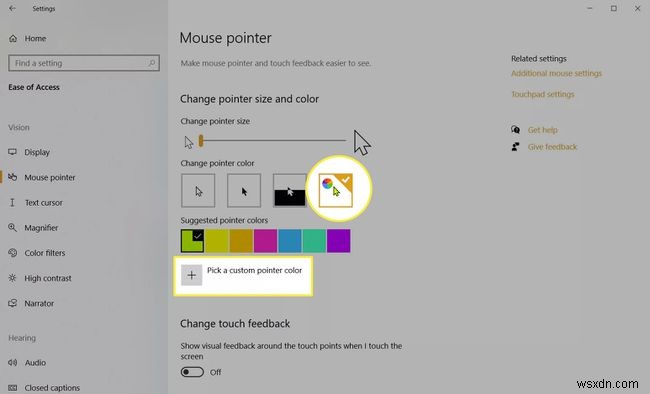This screenshot has width=650, height=394.
Task: Toggle touch visual feedback switch
Action: [x=192, y=372]
